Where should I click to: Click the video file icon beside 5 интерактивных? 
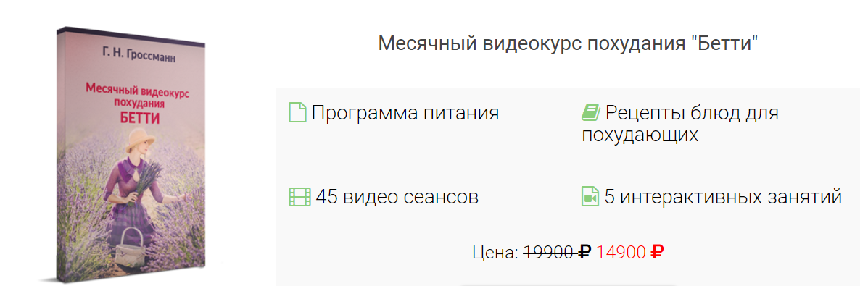pos(590,197)
